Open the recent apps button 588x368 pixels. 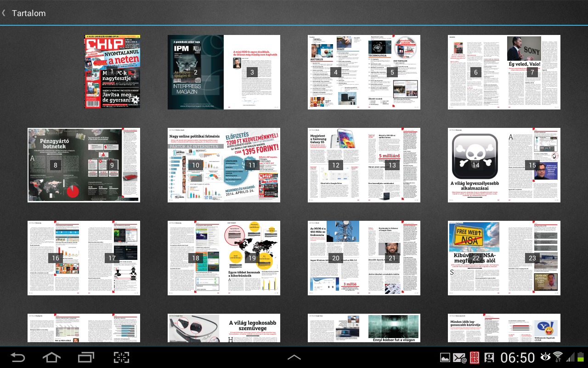(x=86, y=357)
